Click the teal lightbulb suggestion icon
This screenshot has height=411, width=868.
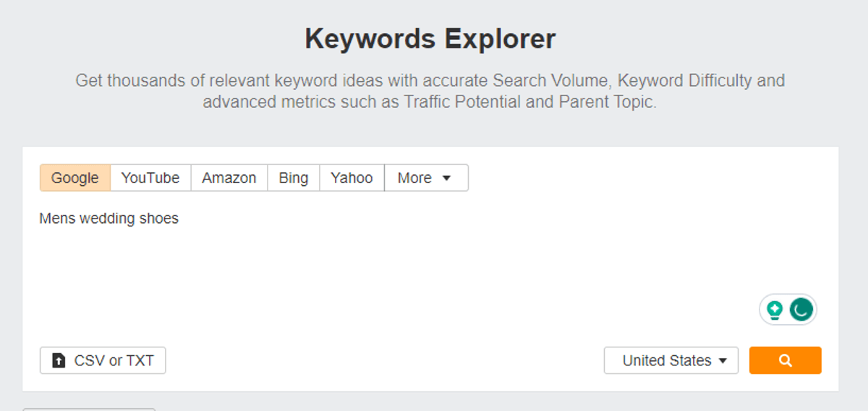[x=775, y=310]
